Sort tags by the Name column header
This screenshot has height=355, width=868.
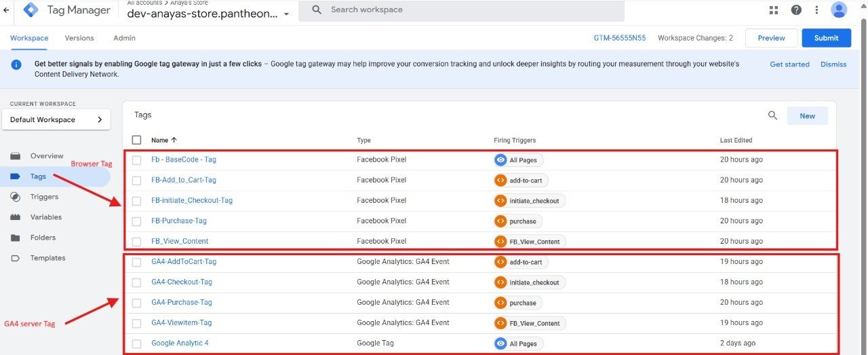[160, 141]
